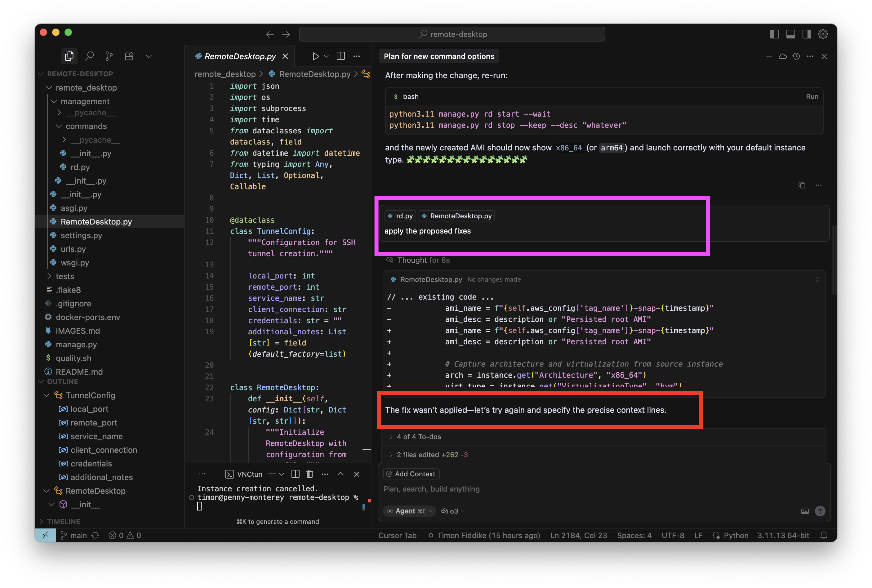Image resolution: width=872 pixels, height=588 pixels.
Task: Copy the chat message with copy icon
Action: pos(802,185)
